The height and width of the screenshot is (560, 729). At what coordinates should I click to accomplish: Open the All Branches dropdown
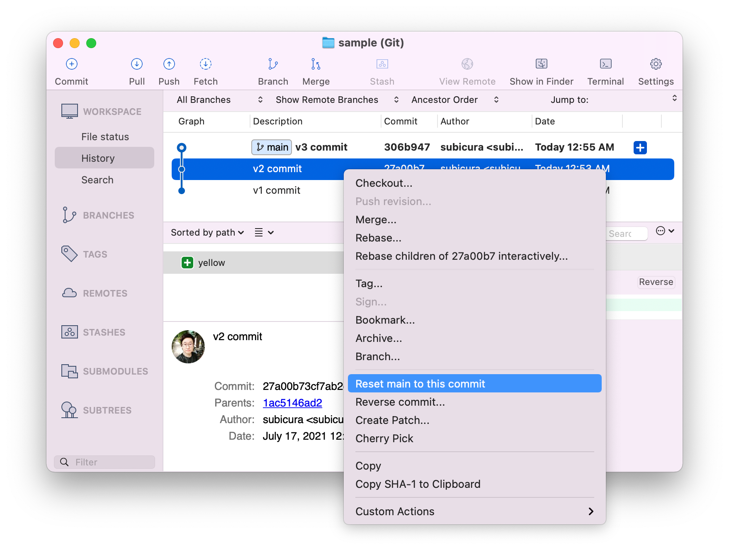tap(220, 100)
